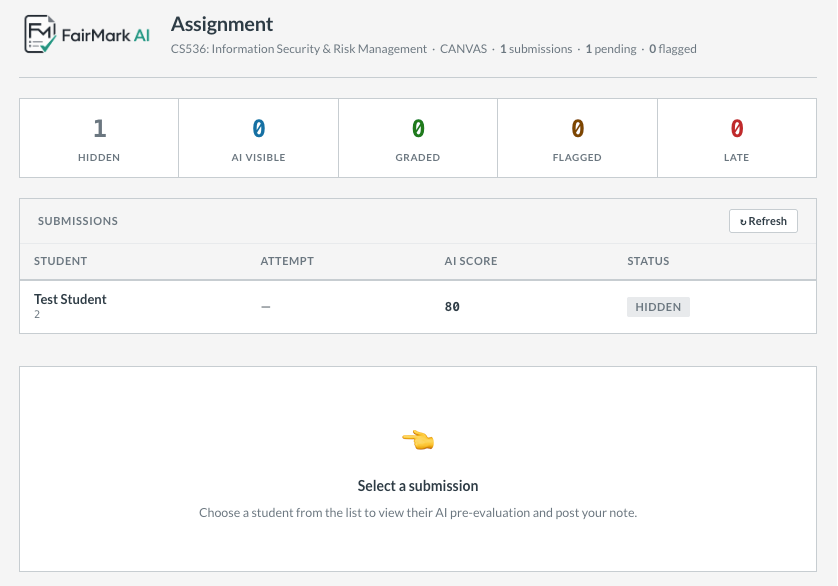This screenshot has height=586, width=838.
Task: Select the AI Visible count card
Action: (258, 138)
